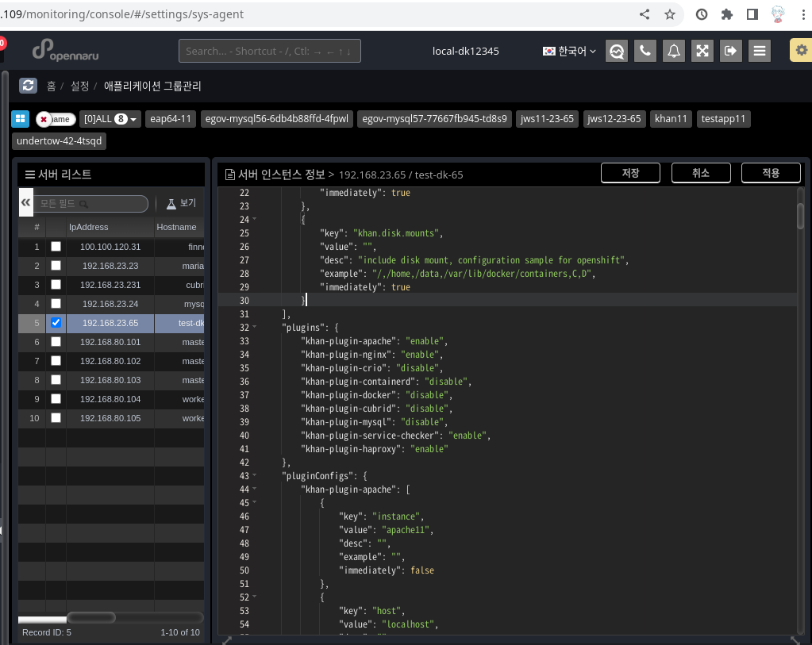Open the settings gear in the top bar
812x645 pixels.
coord(801,49)
